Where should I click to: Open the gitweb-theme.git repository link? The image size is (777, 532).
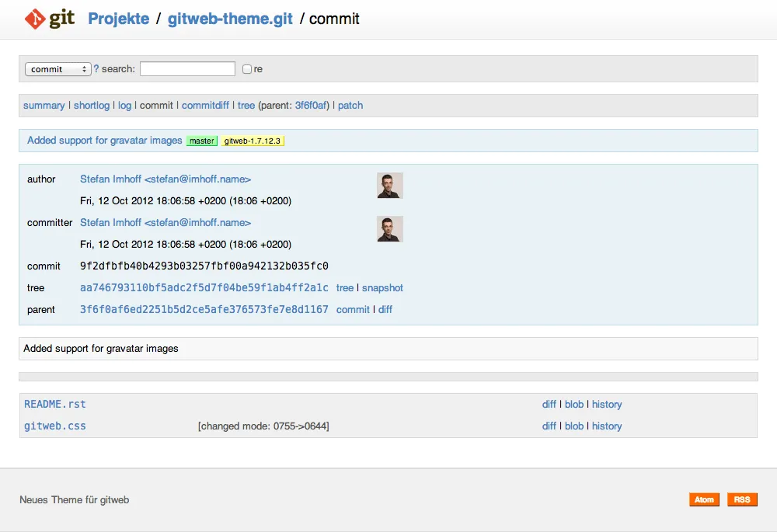[x=229, y=19]
